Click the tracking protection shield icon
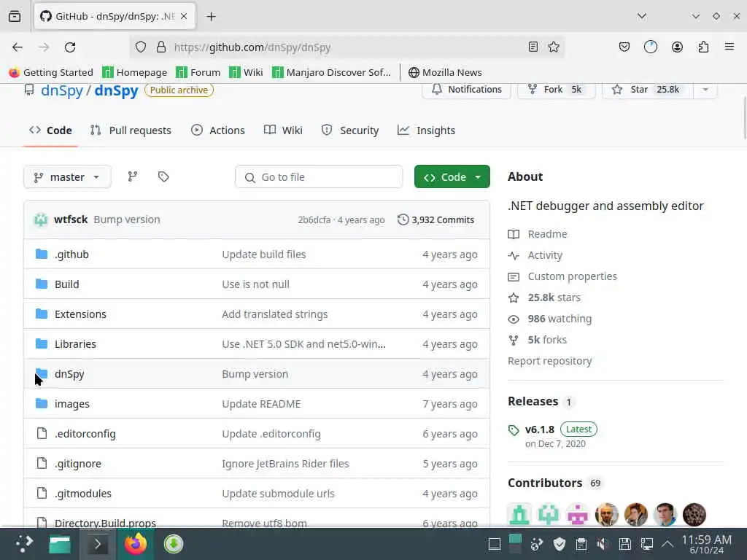 (x=141, y=47)
